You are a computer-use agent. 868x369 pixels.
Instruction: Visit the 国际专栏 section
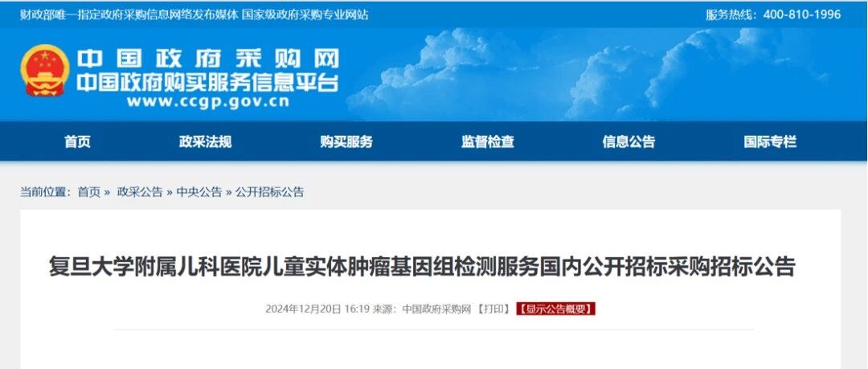[770, 141]
